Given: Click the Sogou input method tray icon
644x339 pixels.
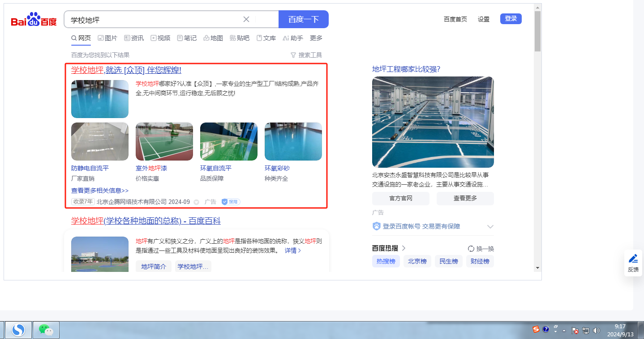Looking at the screenshot, I should pyautogui.click(x=536, y=330).
